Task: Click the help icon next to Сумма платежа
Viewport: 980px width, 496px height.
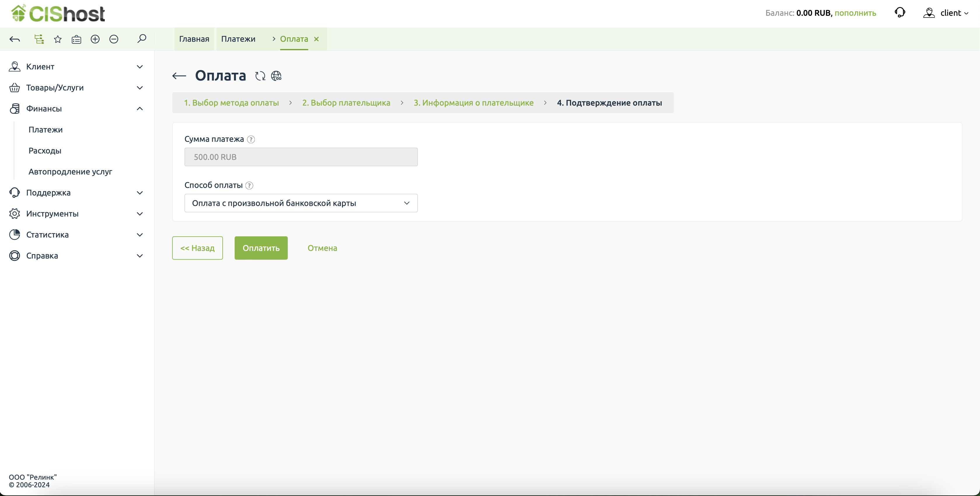Action: (x=251, y=139)
